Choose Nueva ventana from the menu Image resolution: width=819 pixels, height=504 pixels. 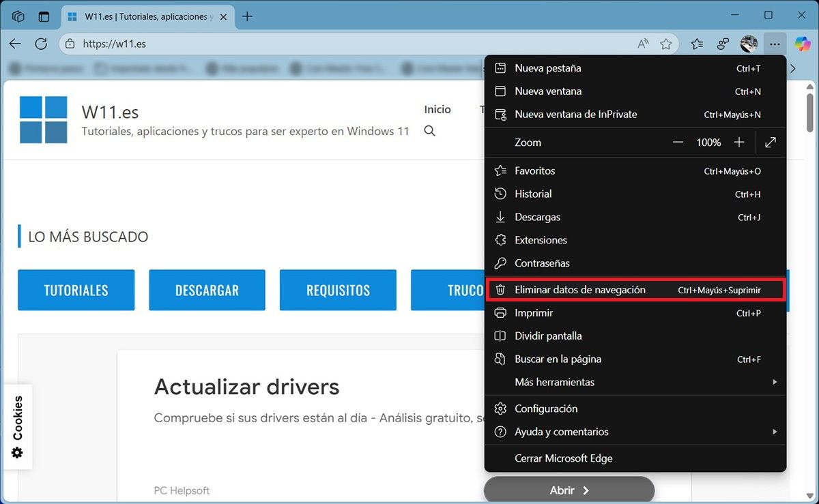(635, 91)
